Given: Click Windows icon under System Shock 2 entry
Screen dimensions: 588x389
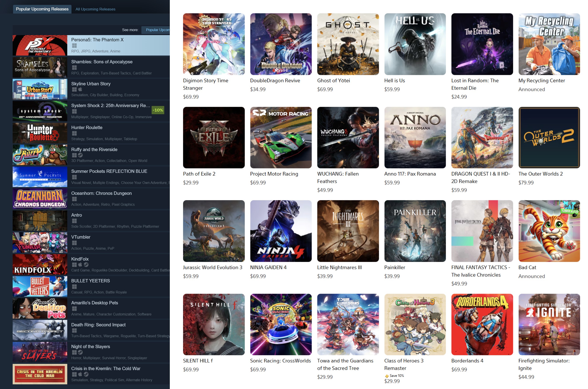Looking at the screenshot, I should pos(74,111).
